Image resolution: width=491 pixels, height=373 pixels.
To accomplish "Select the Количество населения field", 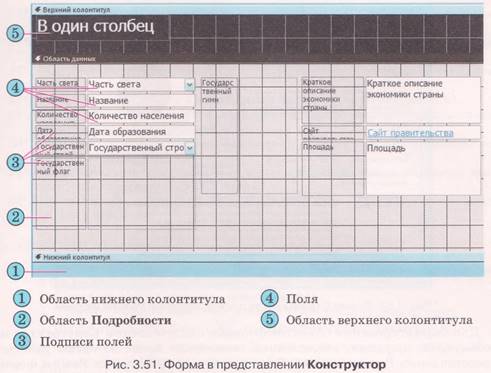I will coord(140,116).
